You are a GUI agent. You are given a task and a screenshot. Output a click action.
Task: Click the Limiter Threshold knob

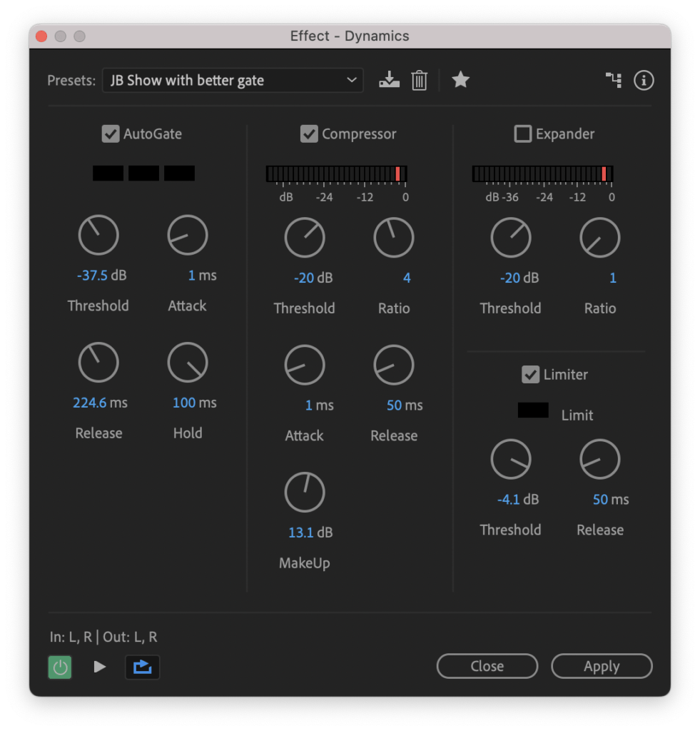[x=511, y=459]
